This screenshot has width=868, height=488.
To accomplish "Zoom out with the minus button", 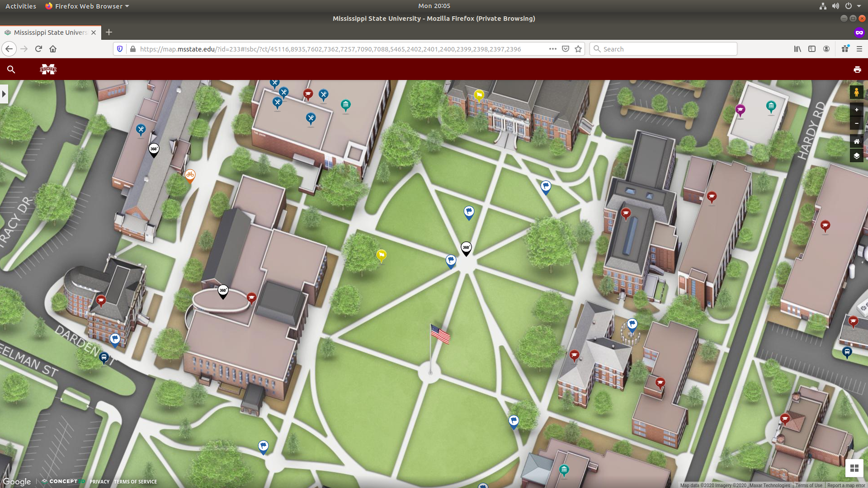I will [x=856, y=123].
